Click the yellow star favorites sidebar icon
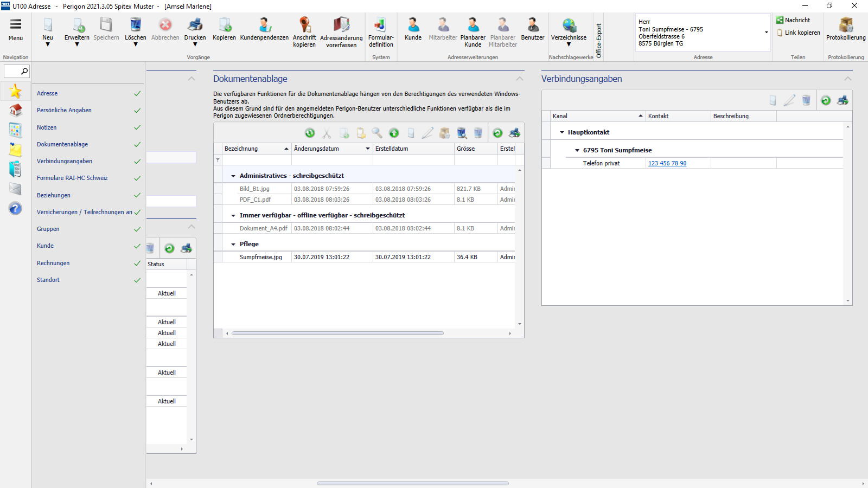 click(x=15, y=91)
